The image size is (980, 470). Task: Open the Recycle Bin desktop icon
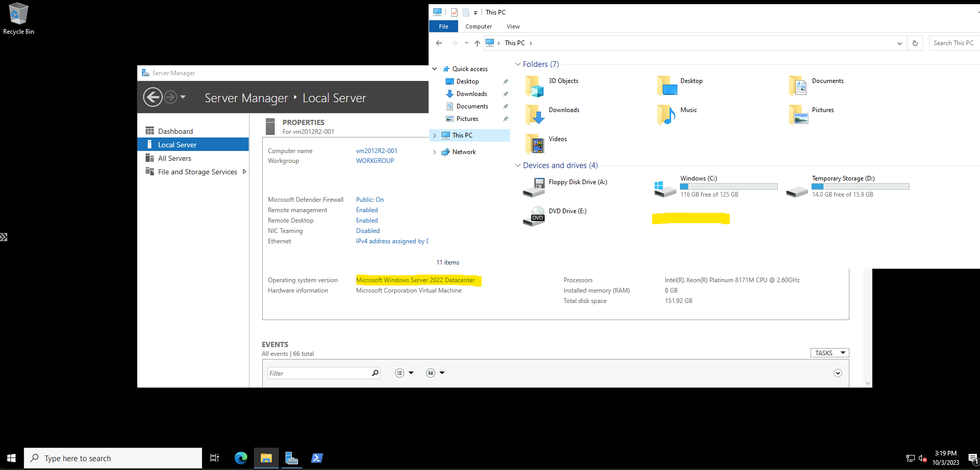[18, 19]
